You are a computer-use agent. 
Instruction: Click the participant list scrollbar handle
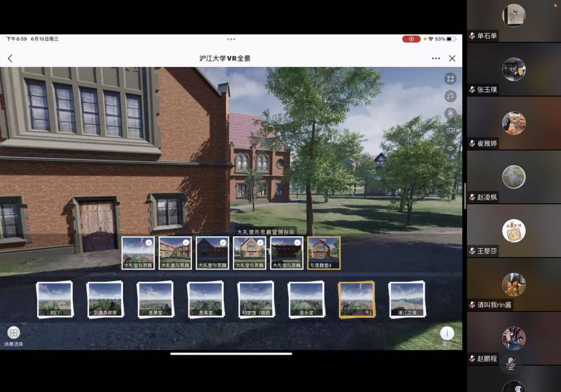click(465, 196)
